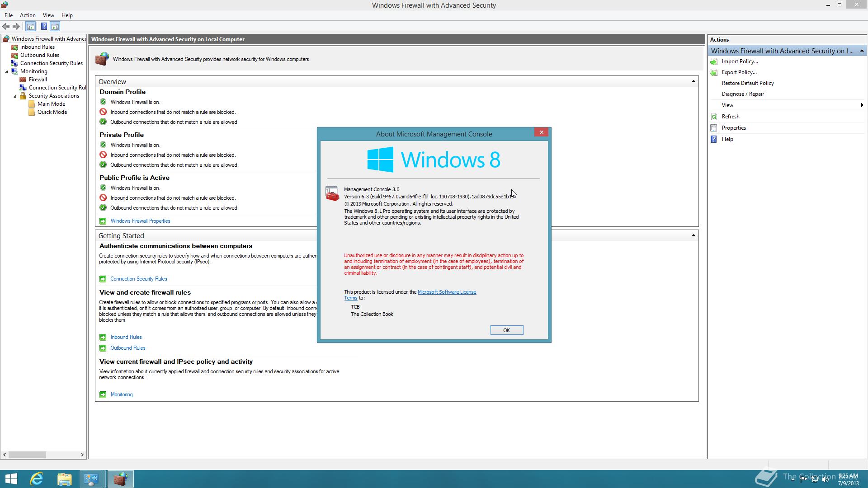Screen dimensions: 868x488
Task: Click the green arrow icon beside Windows Firewall Properties
Action: [103, 221]
